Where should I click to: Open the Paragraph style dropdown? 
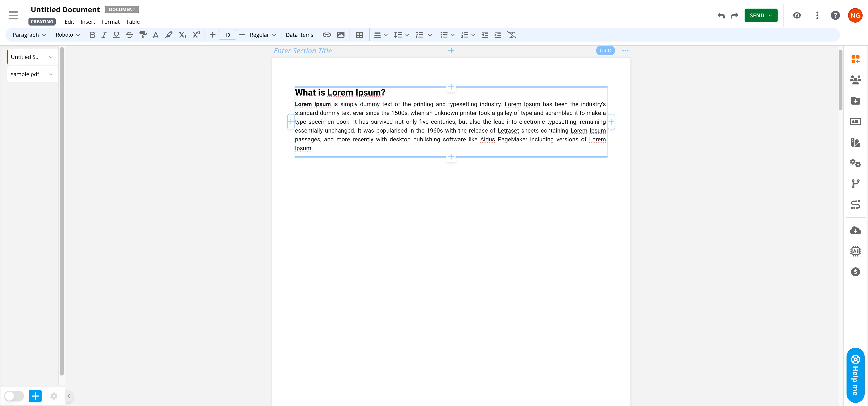pyautogui.click(x=29, y=35)
